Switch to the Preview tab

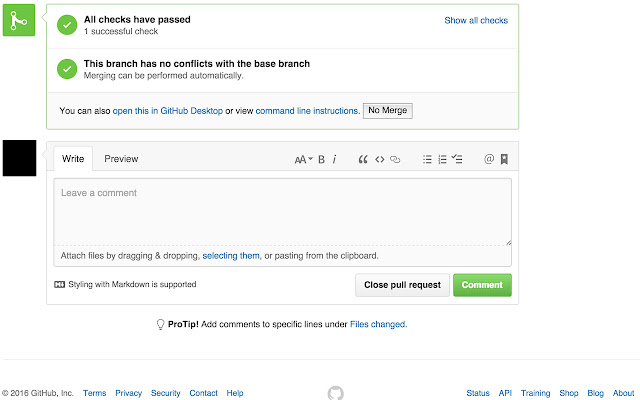[121, 159]
